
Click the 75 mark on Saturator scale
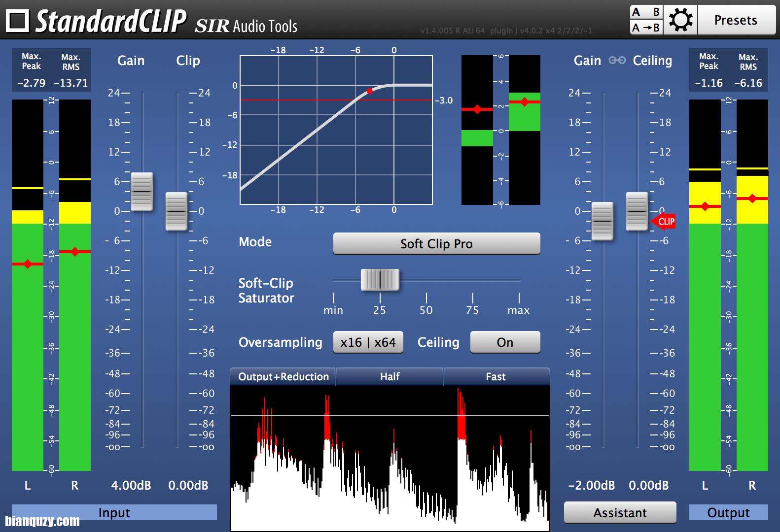click(472, 310)
